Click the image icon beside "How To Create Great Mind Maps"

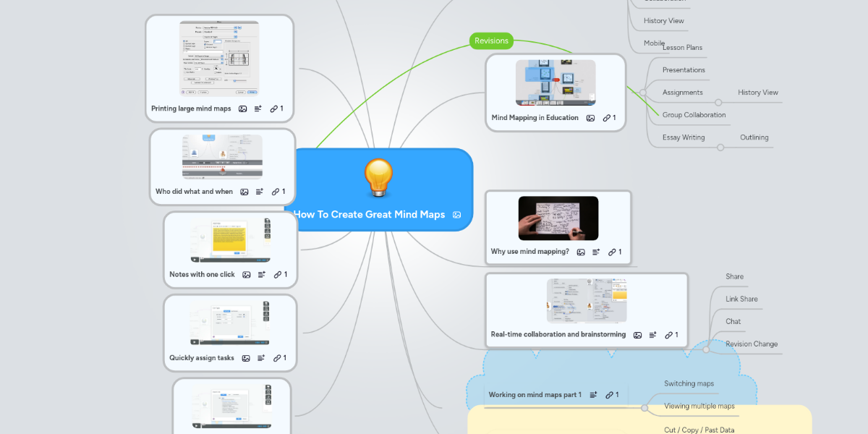coord(456,215)
